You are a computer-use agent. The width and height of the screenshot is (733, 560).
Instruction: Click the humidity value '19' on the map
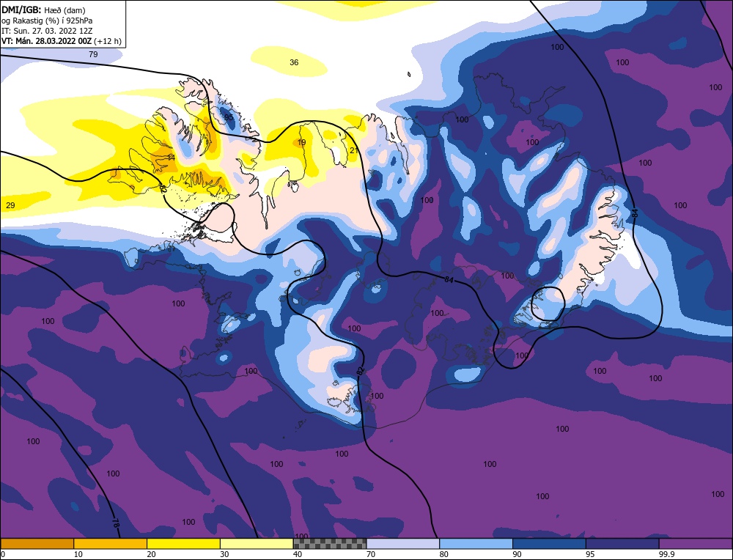[x=301, y=142]
